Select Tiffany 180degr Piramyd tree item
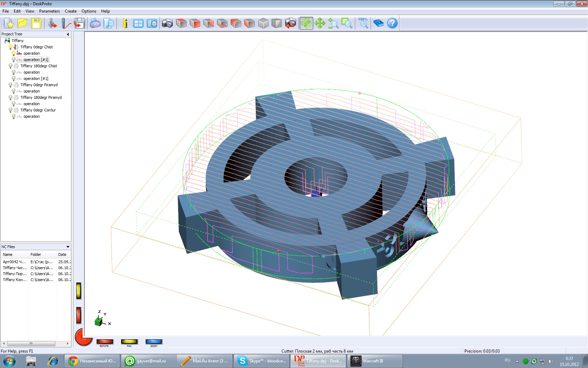 tap(41, 97)
